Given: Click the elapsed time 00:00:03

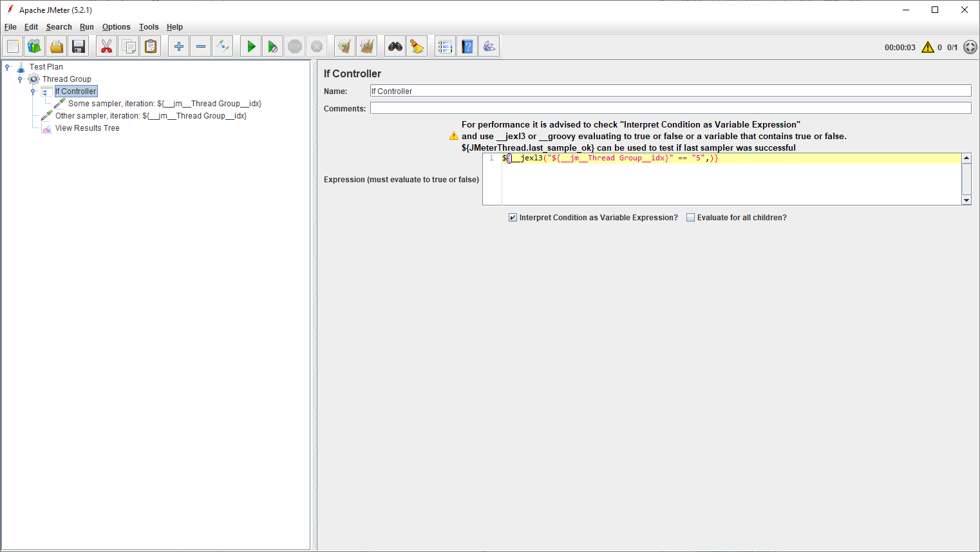Looking at the screenshot, I should [900, 48].
